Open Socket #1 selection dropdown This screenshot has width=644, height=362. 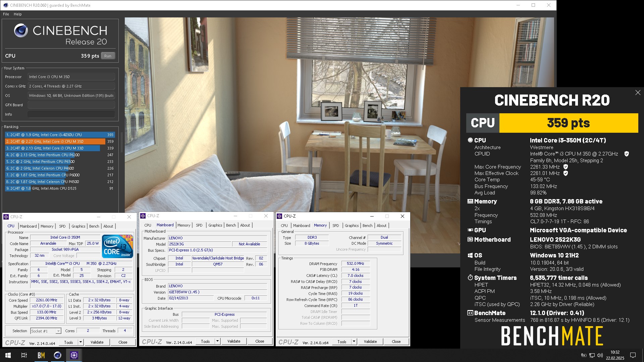(46, 331)
